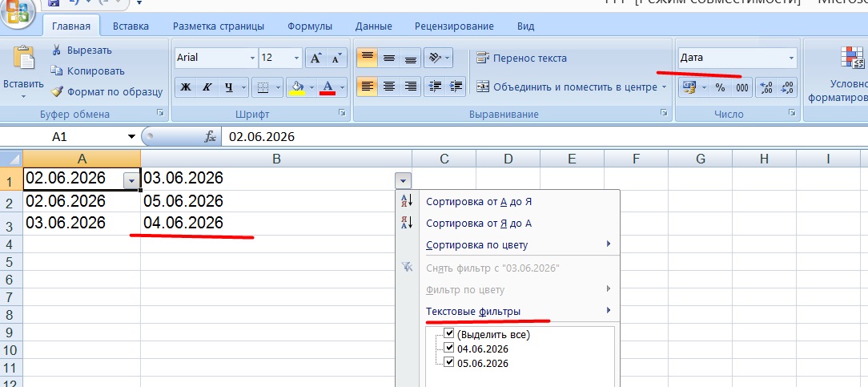Toggle italic formatting (К)
The image size is (868, 387).
207,87
